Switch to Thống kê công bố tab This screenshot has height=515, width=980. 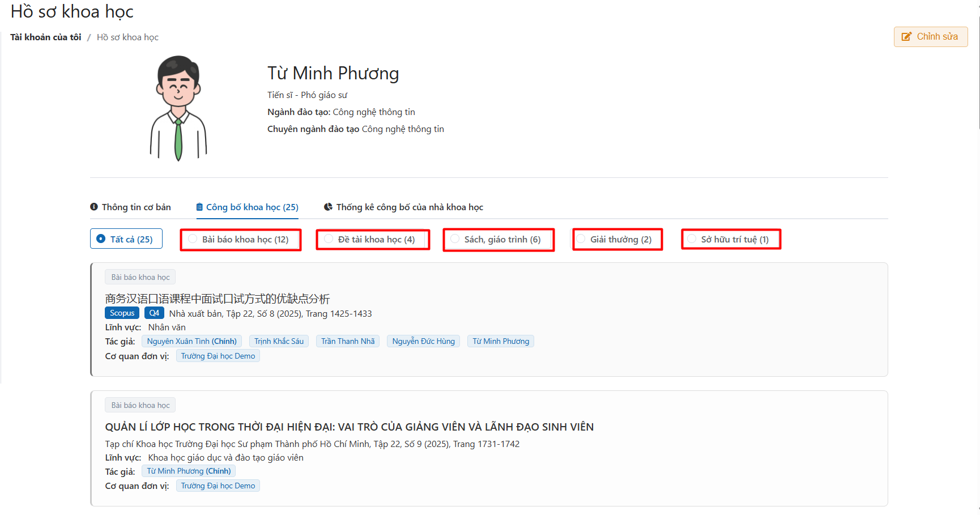coord(409,207)
